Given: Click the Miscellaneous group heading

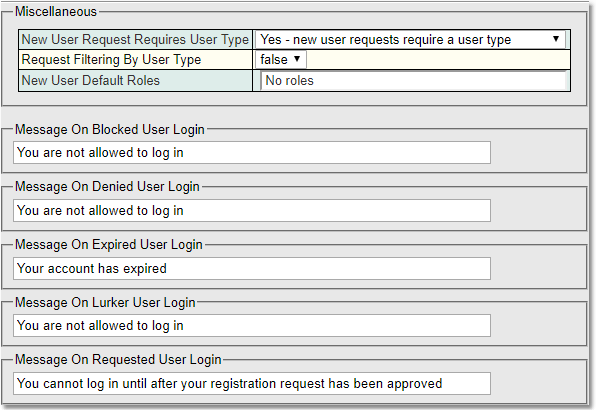Looking at the screenshot, I should [x=56, y=11].
